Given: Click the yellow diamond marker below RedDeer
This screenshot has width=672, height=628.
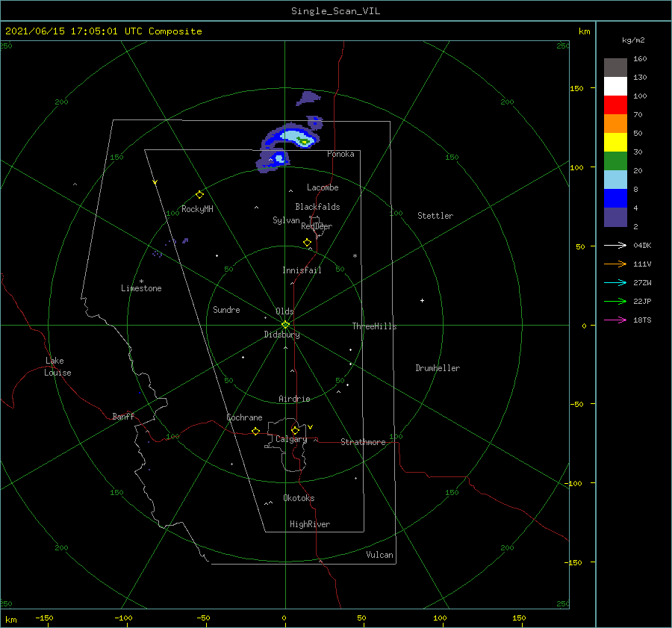Looking at the screenshot, I should point(308,243).
